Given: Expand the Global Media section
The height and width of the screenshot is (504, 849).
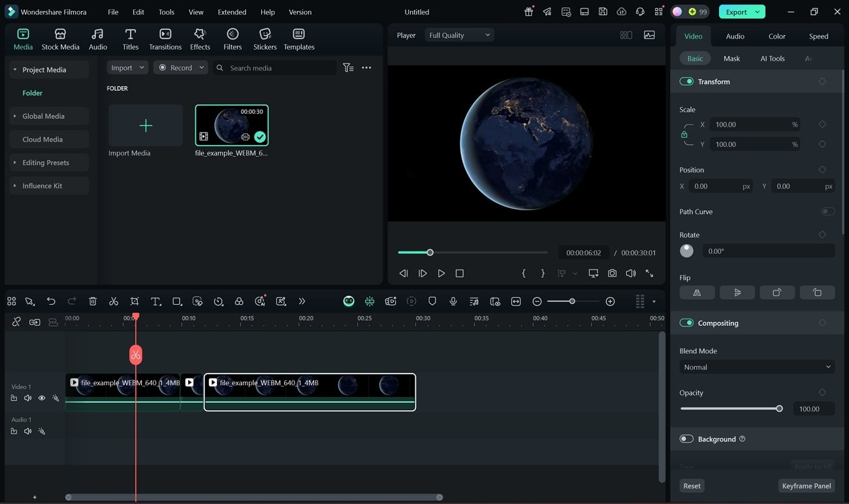Looking at the screenshot, I should tap(15, 116).
